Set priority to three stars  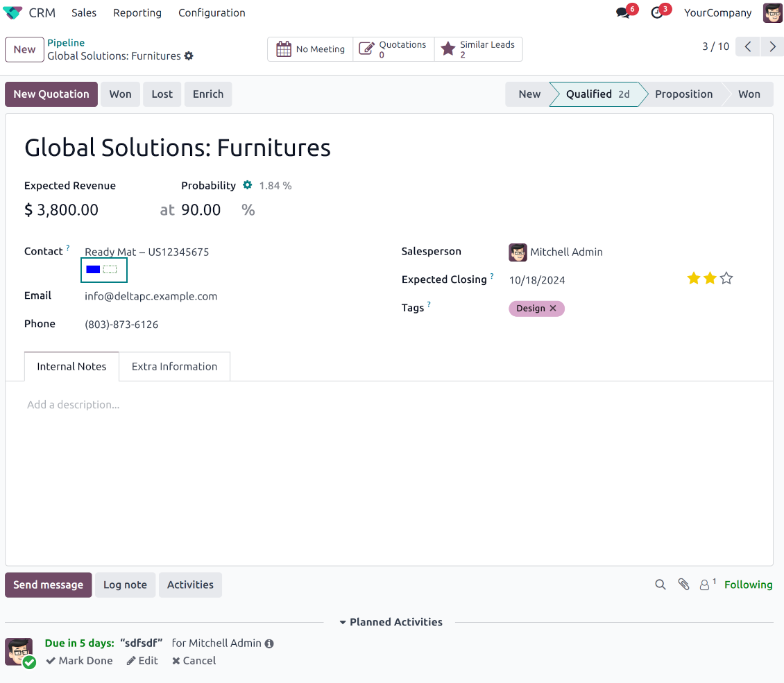[x=726, y=279]
